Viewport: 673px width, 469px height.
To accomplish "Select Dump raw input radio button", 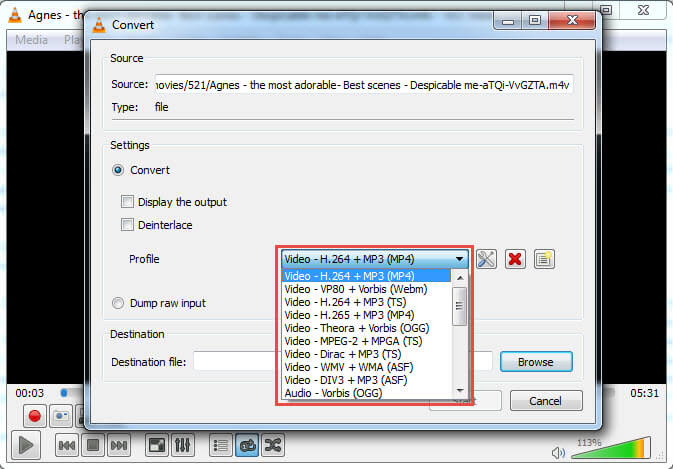I will tap(119, 303).
